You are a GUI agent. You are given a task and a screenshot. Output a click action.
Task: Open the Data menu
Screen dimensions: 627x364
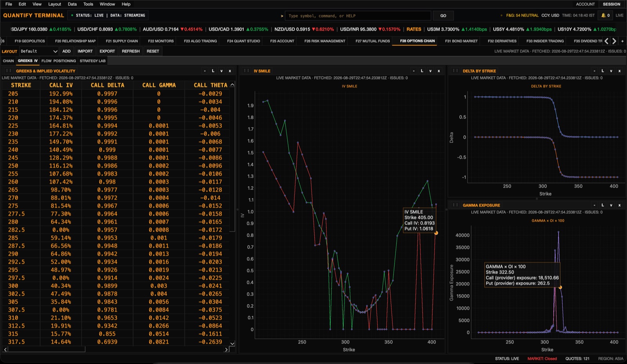(72, 4)
